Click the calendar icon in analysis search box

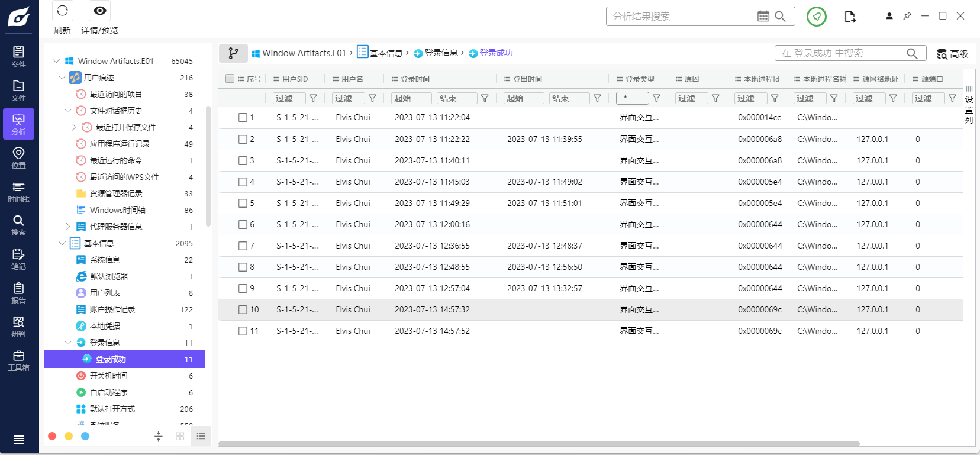pyautogui.click(x=763, y=17)
